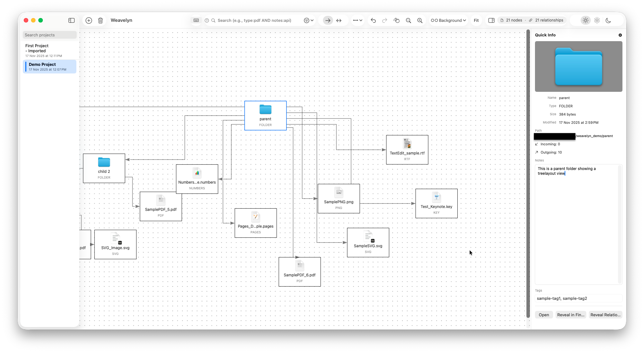Click the Fit button
Screen dimensions: 644x353
tap(476, 20)
